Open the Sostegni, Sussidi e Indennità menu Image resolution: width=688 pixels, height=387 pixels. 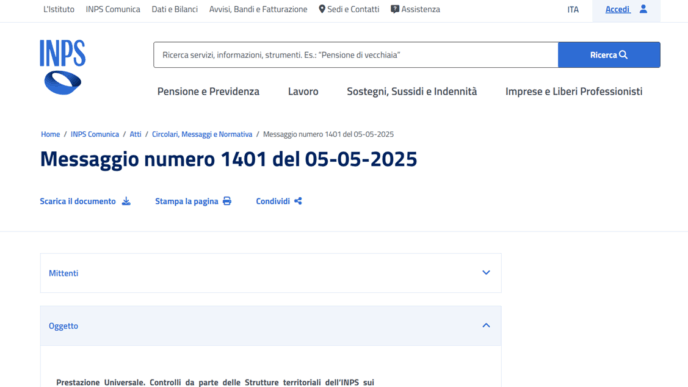click(x=412, y=91)
